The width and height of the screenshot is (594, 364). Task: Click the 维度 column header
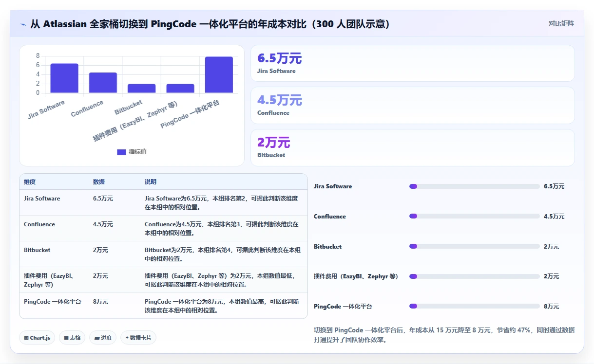click(30, 182)
